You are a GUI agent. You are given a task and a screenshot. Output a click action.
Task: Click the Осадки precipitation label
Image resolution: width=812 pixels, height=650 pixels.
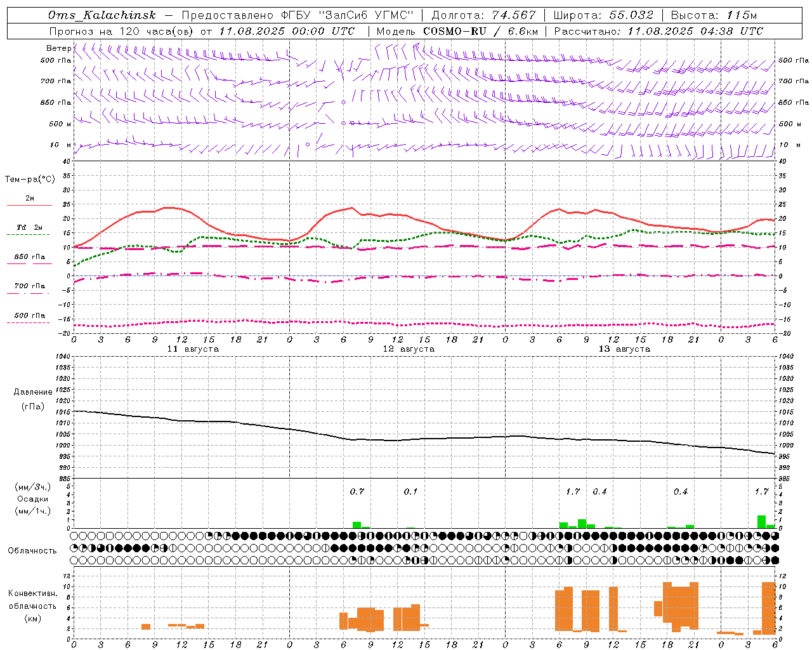[32, 499]
